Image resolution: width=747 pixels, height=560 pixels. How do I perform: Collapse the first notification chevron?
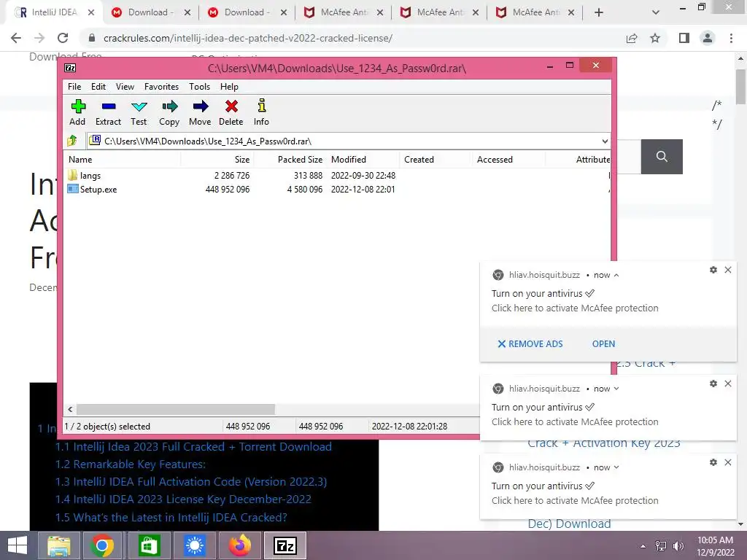click(x=616, y=275)
